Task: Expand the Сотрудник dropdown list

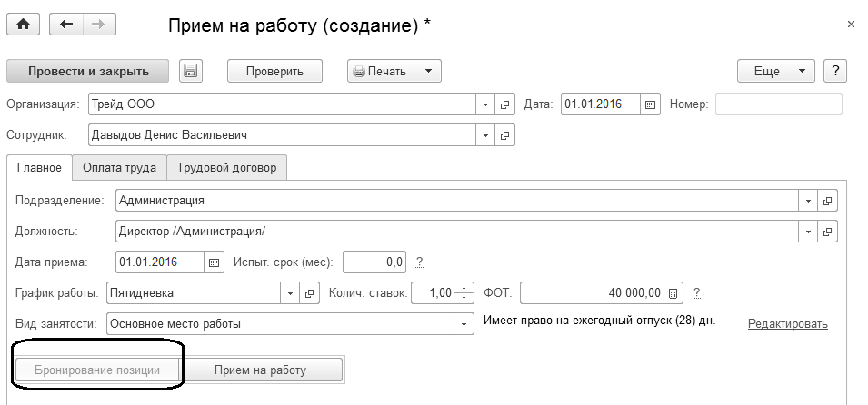Action: coord(485,135)
